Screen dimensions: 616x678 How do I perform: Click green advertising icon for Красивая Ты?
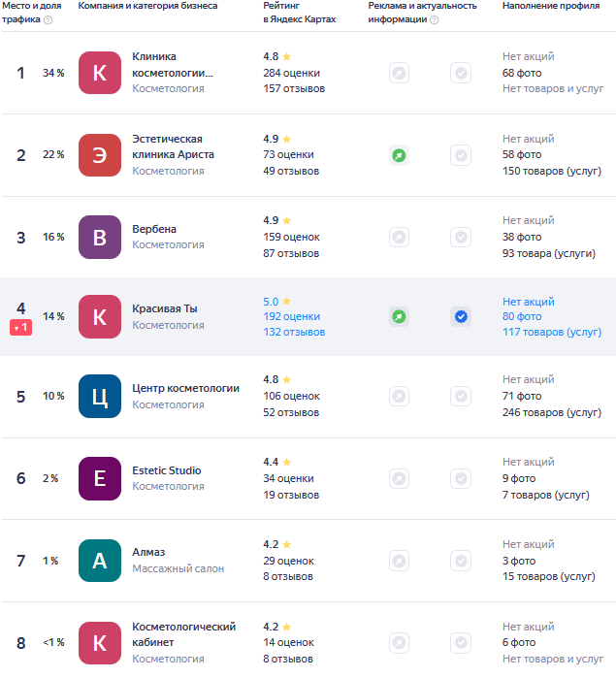pyautogui.click(x=399, y=316)
